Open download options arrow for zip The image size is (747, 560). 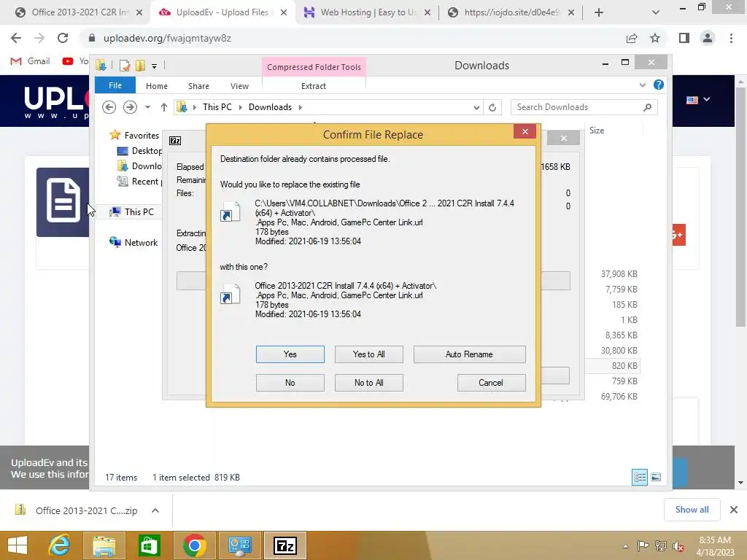click(x=155, y=510)
